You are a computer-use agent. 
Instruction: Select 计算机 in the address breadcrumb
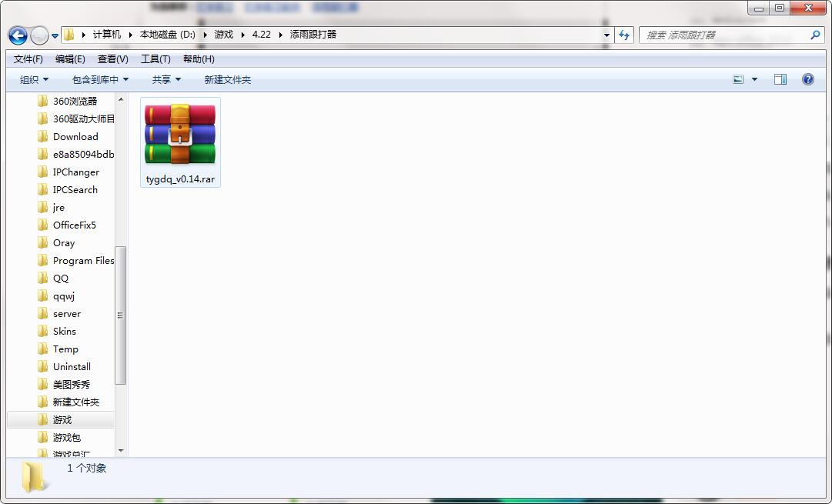pos(107,35)
